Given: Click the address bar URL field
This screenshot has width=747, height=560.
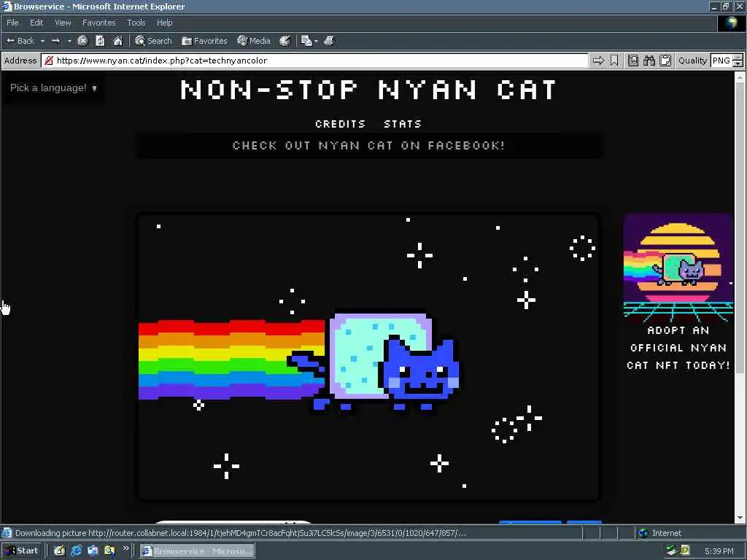Looking at the screenshot, I should coord(315,61).
